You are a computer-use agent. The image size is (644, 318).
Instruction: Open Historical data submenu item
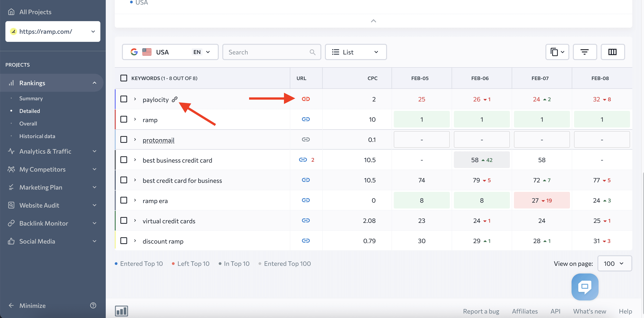(x=37, y=136)
